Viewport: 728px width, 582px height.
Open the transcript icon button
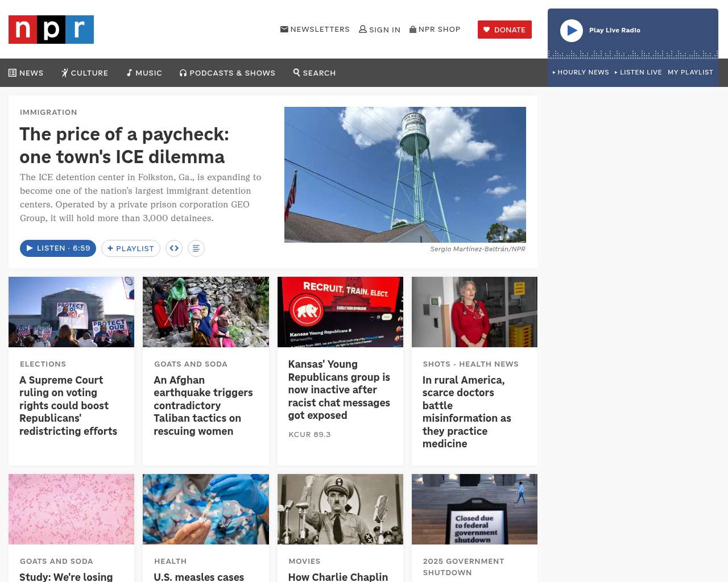point(196,248)
